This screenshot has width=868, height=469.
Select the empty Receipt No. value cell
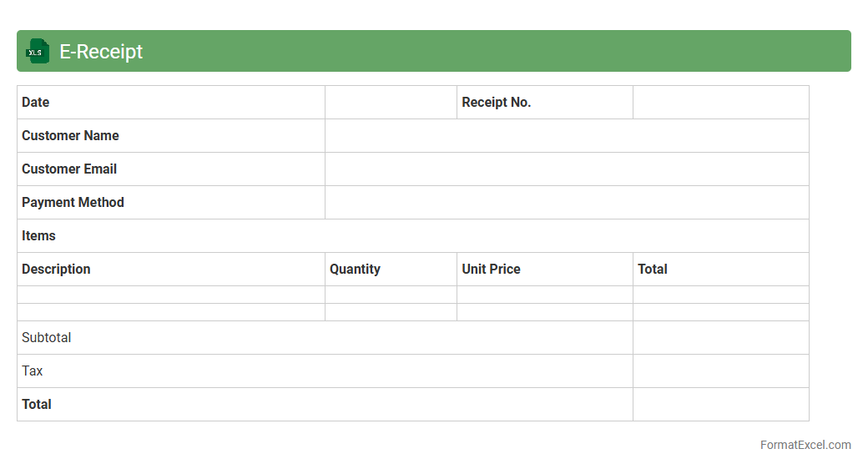pos(720,103)
